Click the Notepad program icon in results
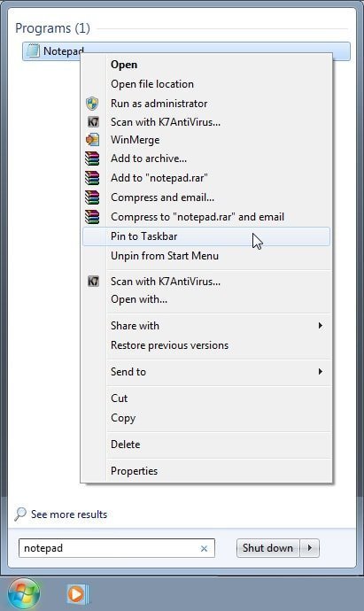364x611 pixels. 33,51
